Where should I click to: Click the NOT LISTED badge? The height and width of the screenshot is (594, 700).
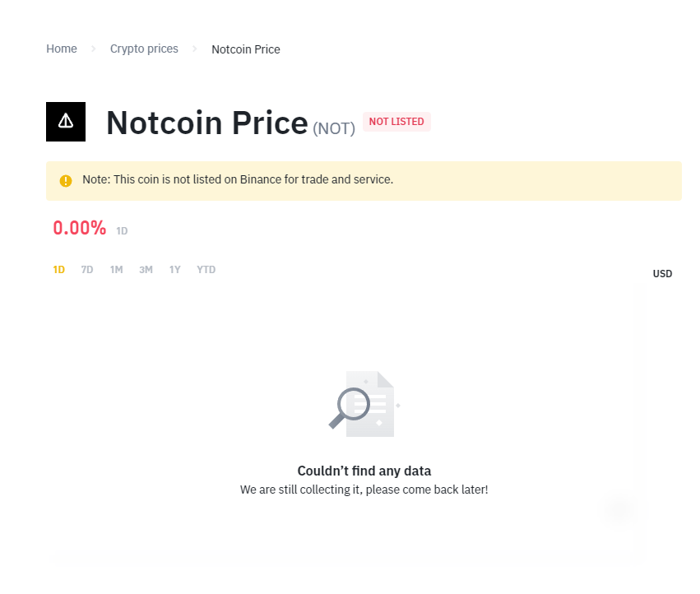coord(396,122)
